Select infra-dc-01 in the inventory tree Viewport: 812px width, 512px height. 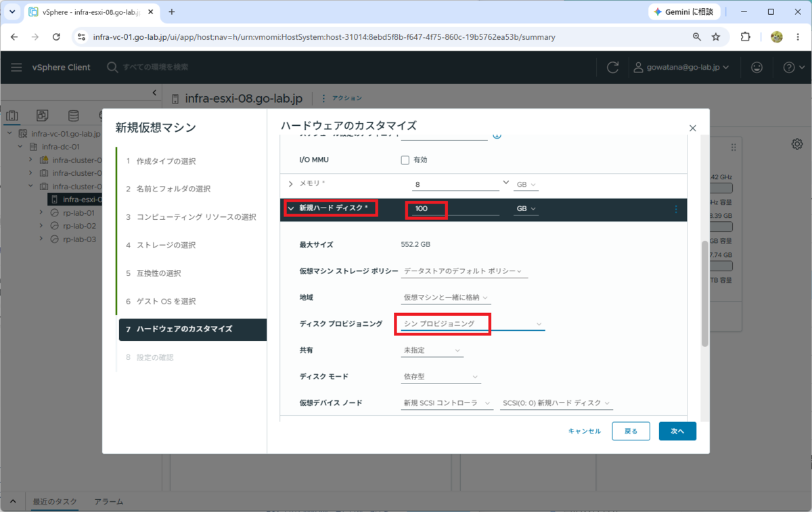[x=61, y=147]
